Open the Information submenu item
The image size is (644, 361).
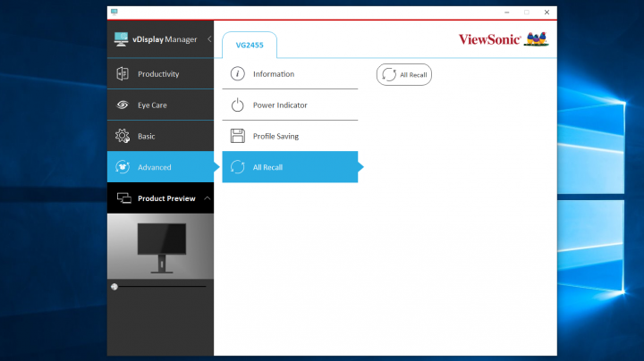[290, 74]
